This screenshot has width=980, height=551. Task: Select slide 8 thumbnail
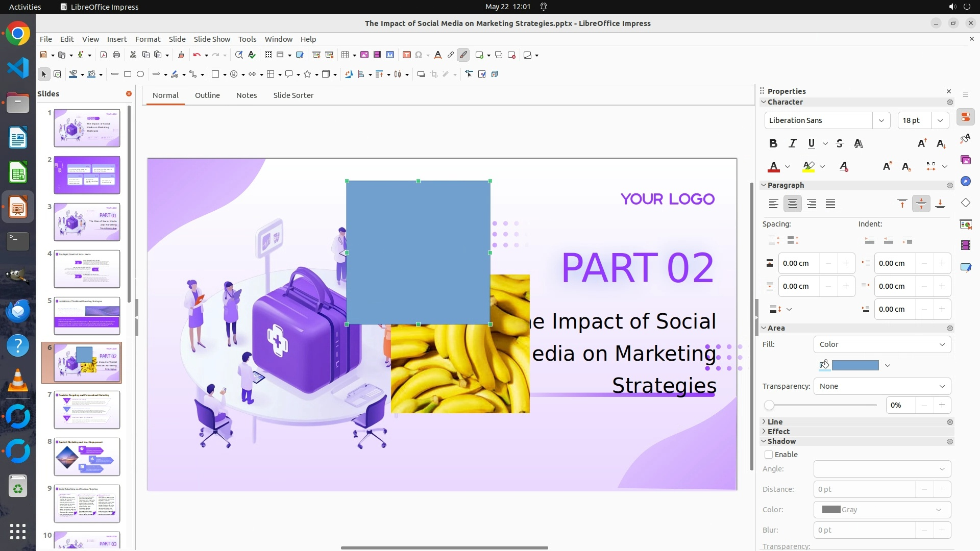pyautogui.click(x=87, y=457)
